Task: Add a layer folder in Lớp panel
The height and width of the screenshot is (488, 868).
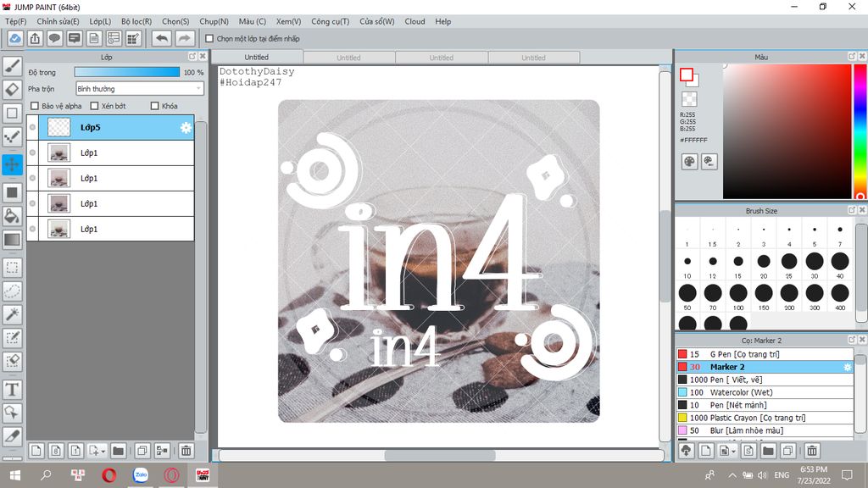Action: pyautogui.click(x=118, y=451)
